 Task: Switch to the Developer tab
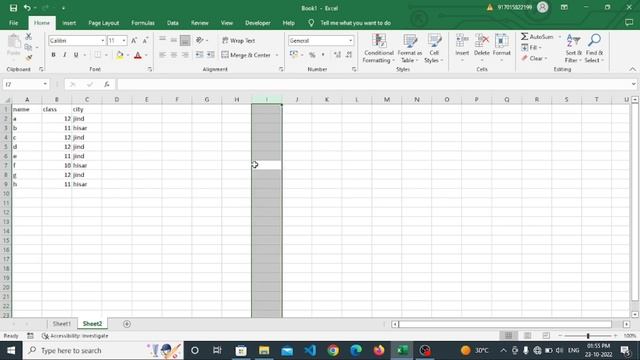tap(258, 23)
